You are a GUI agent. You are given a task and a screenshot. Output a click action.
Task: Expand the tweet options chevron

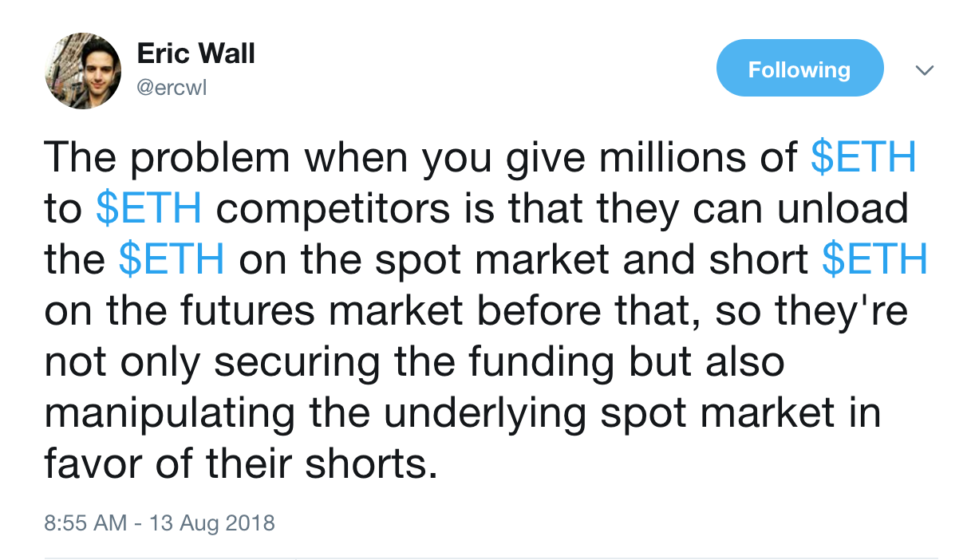point(924,70)
